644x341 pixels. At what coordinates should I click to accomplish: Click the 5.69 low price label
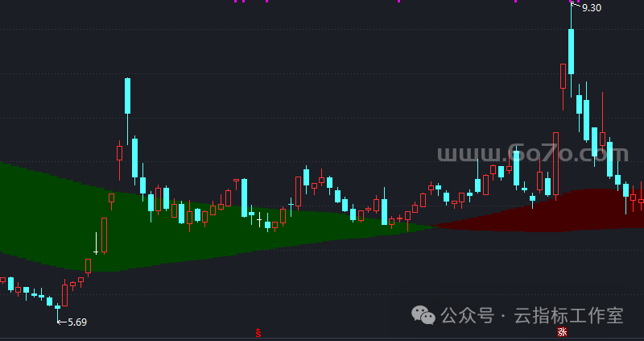click(77, 322)
